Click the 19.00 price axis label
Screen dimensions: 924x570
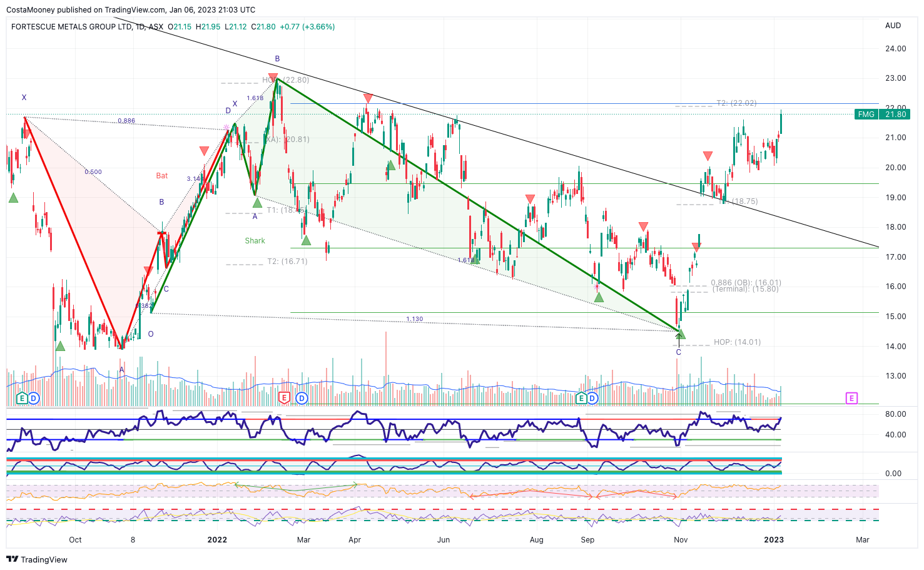tap(896, 198)
